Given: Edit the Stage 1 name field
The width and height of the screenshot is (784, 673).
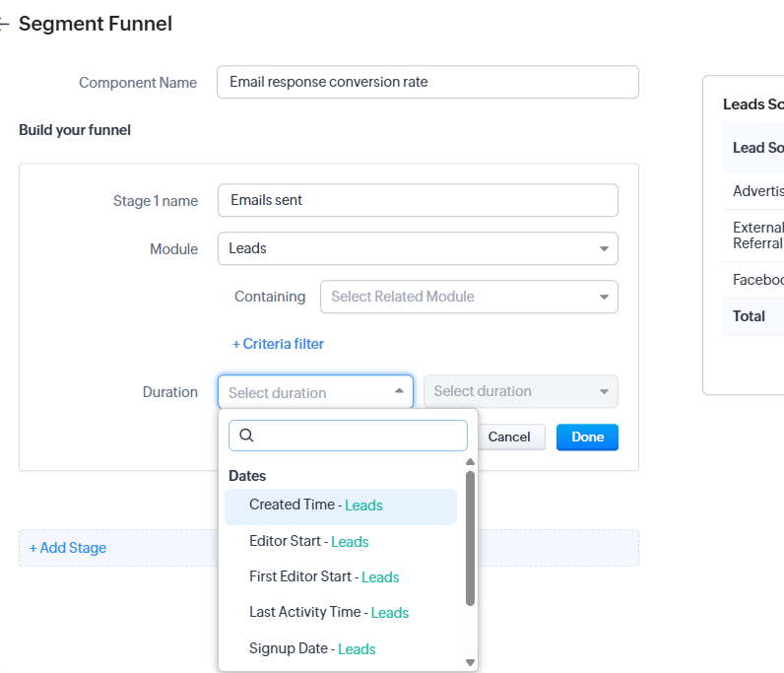Looking at the screenshot, I should click(418, 200).
